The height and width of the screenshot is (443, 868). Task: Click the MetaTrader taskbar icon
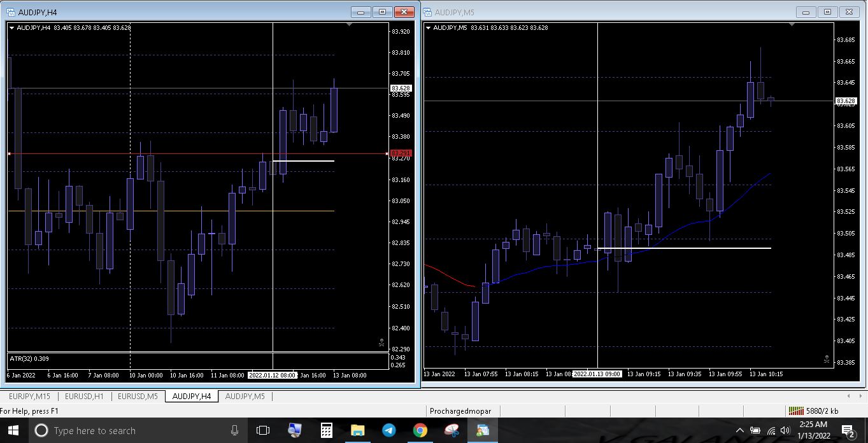coord(482,430)
